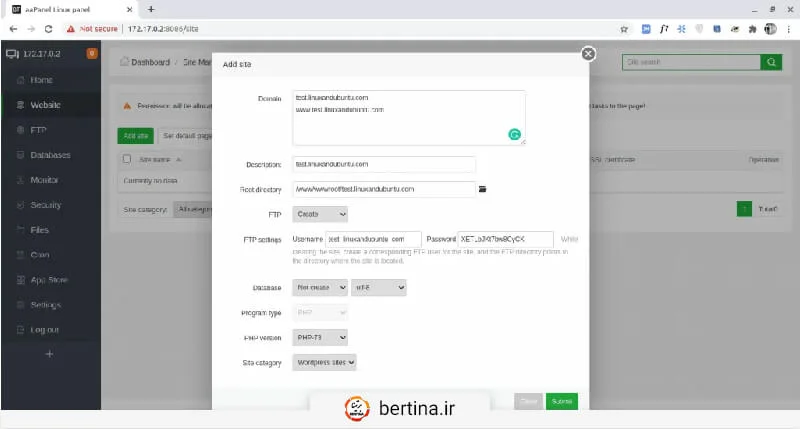800x429 pixels.
Task: Click the folder icon beside Root directory
Action: (482, 188)
